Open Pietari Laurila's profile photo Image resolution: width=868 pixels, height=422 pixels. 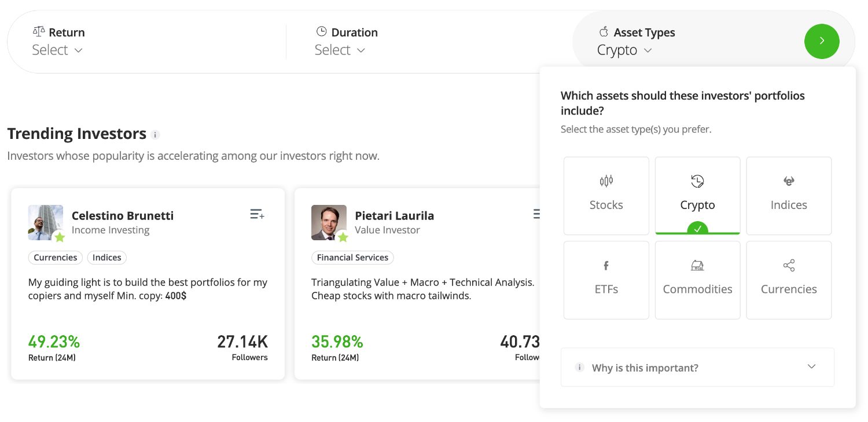pos(329,222)
